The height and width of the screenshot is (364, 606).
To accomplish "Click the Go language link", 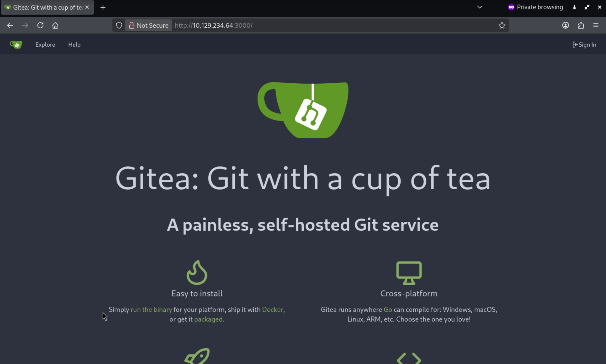I will (x=388, y=310).
